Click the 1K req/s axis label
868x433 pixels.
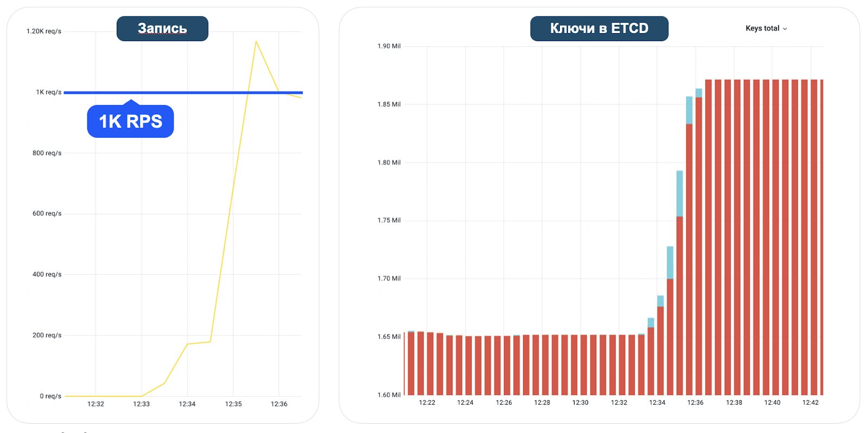[49, 92]
